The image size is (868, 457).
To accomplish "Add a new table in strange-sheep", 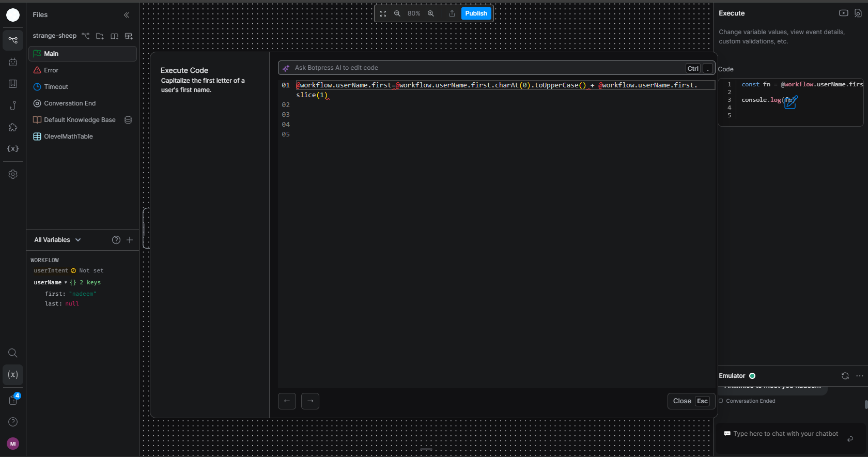I will tap(129, 36).
